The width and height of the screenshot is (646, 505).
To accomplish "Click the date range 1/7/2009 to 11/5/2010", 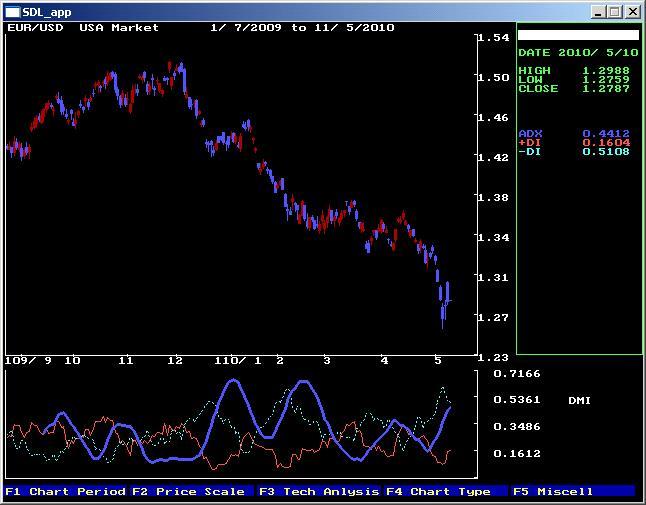I will click(x=302, y=28).
